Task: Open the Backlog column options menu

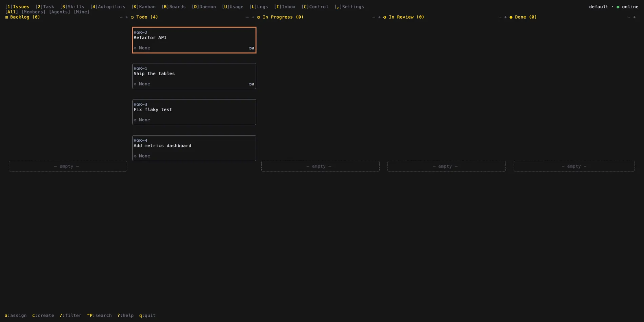Action: point(121,17)
